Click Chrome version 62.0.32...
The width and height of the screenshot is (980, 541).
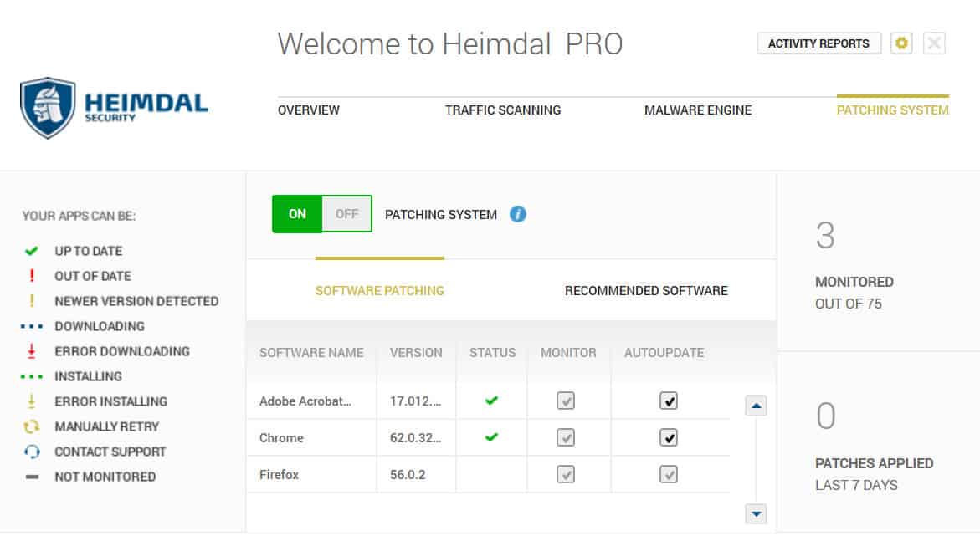(415, 438)
